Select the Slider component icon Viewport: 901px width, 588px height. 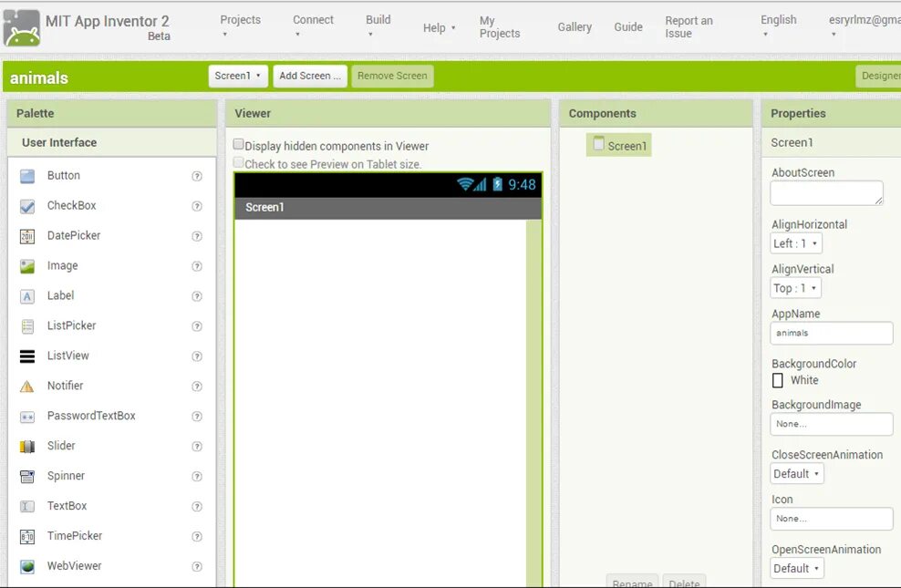[x=27, y=446]
